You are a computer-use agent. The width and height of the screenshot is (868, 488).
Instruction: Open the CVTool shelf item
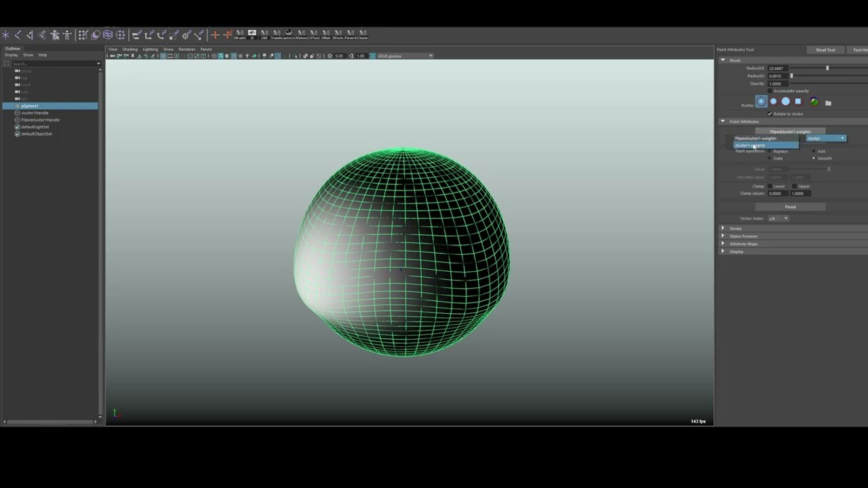[x=314, y=34]
